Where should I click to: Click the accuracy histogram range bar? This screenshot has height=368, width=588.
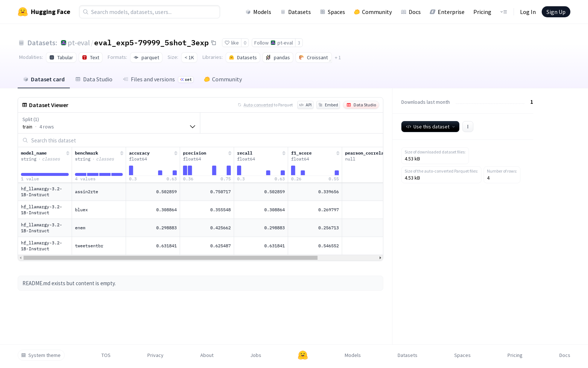coord(153,170)
